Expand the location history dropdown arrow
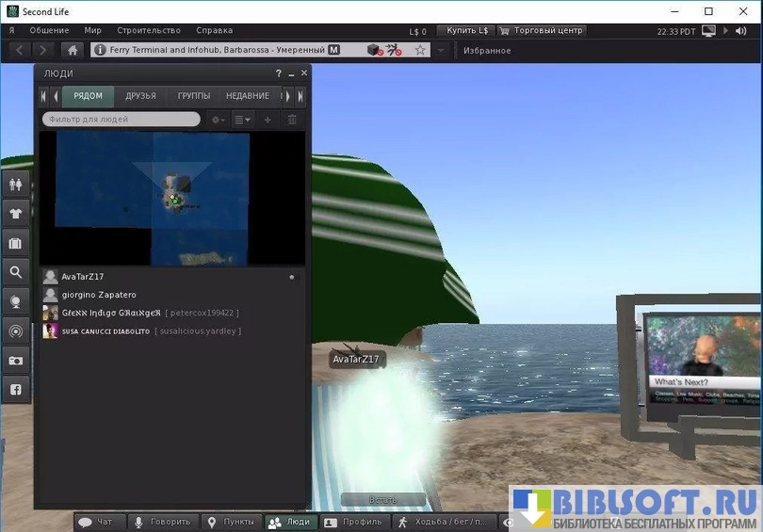The image size is (763, 532). pyautogui.click(x=441, y=50)
